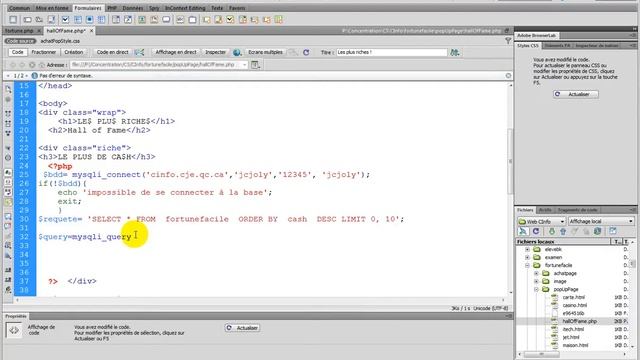Insert a Select List/Menu form element
640x360 pixels.
(116, 19)
